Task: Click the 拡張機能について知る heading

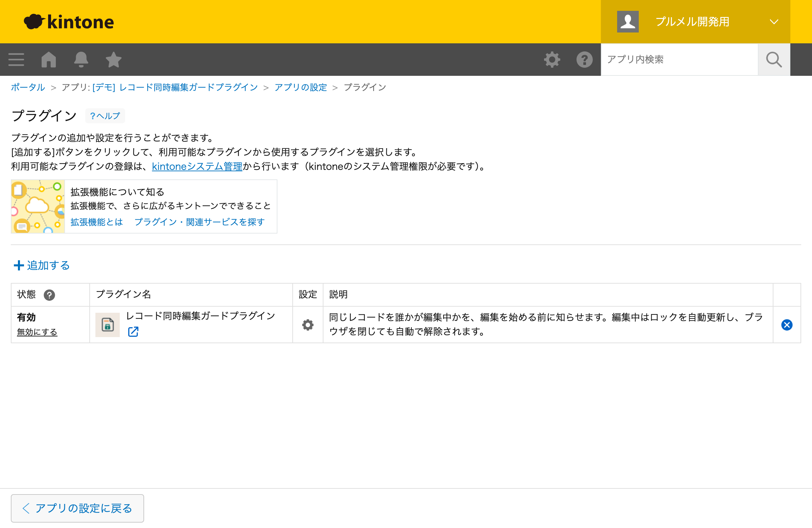Action: (x=117, y=192)
